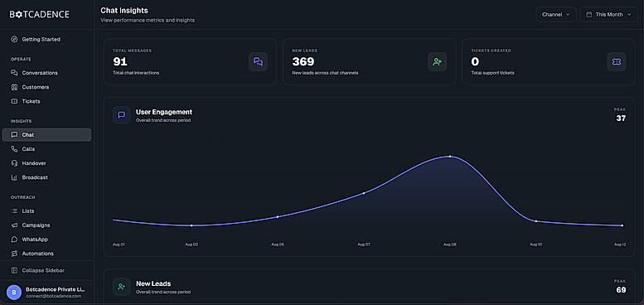The height and width of the screenshot is (305, 644).
Task: Open the Channel filter dropdown
Action: (556, 14)
